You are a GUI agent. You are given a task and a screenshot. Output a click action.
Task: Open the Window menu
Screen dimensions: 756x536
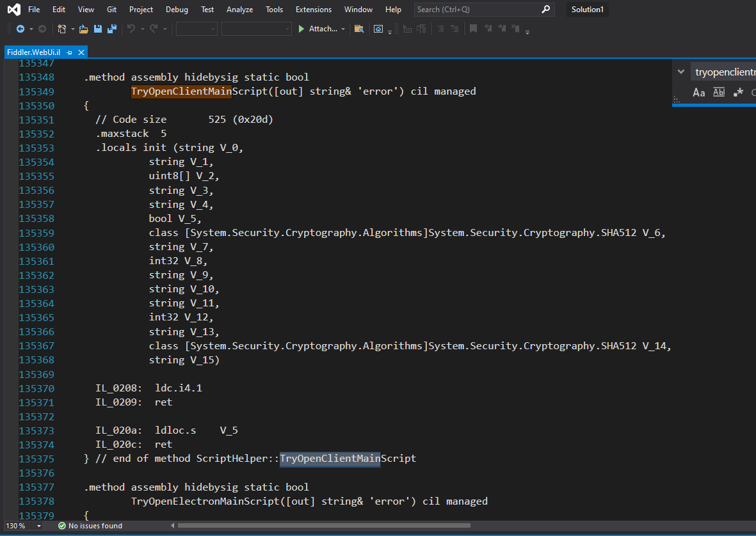(x=358, y=9)
